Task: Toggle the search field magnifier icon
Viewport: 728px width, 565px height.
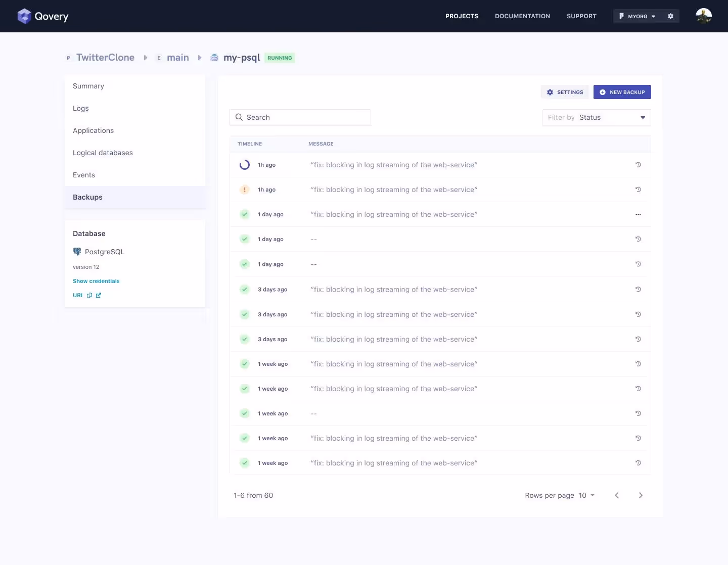Action: coord(239,117)
